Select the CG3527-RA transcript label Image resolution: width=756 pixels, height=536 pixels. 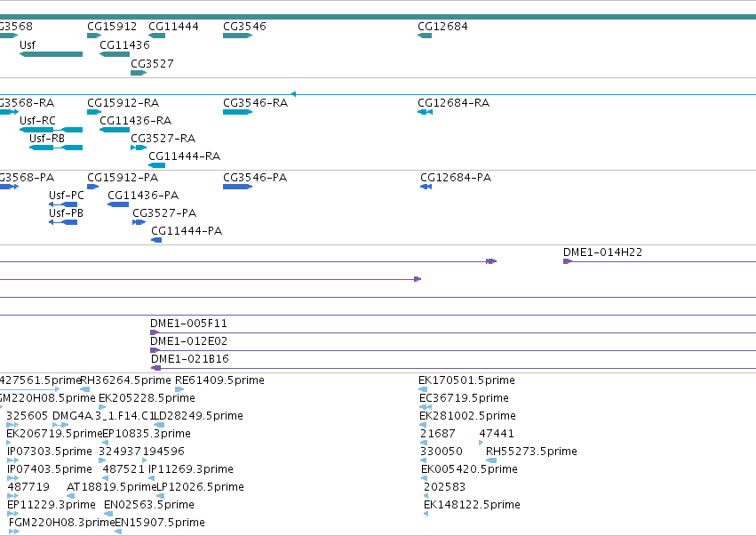(163, 139)
